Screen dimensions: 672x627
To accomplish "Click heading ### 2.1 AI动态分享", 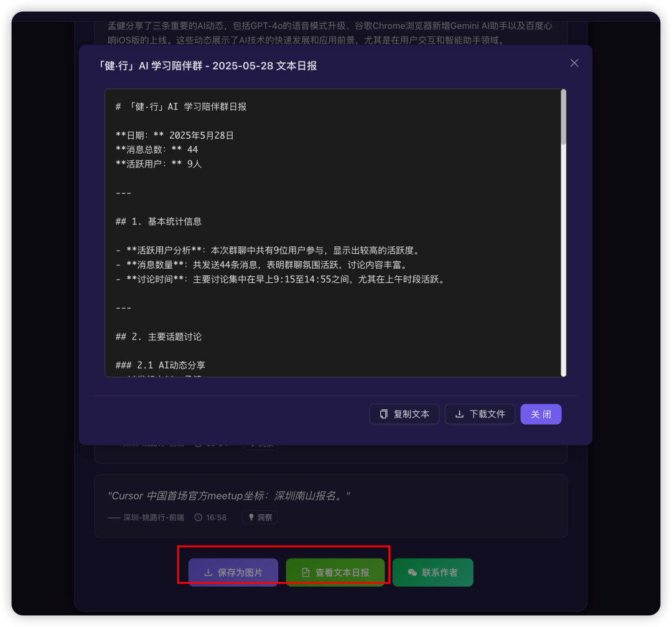I will pyautogui.click(x=161, y=365).
